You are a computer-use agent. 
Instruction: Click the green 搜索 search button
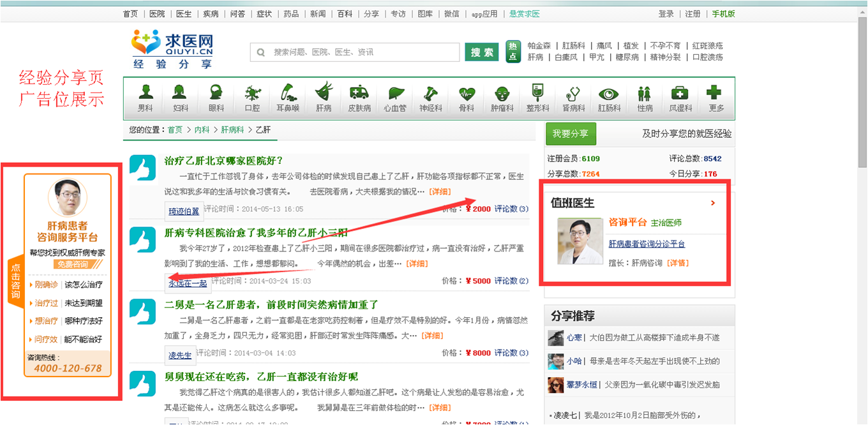482,52
